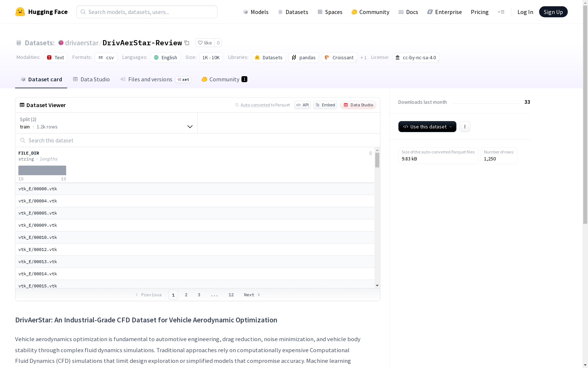Go to page 3 of the viewer
588x368 pixels.
point(199,295)
